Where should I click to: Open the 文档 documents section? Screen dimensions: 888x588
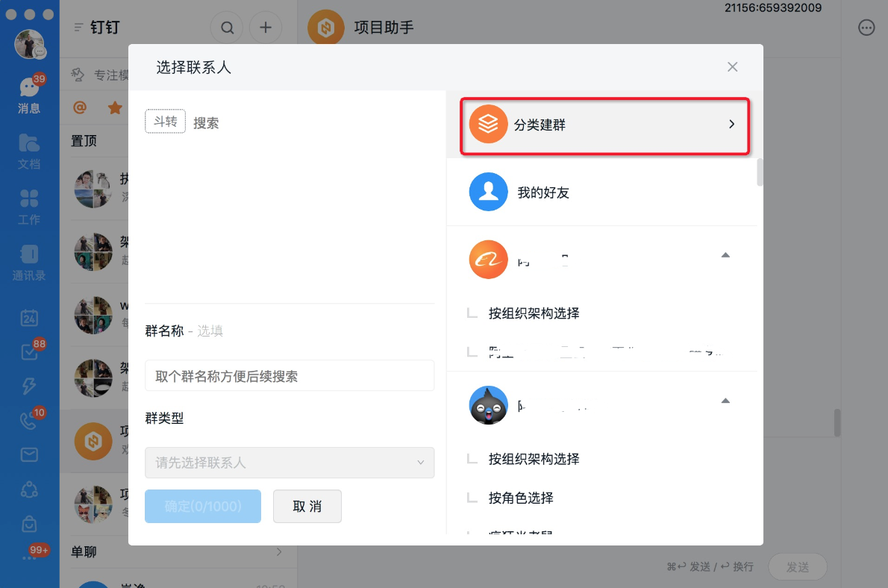click(29, 151)
